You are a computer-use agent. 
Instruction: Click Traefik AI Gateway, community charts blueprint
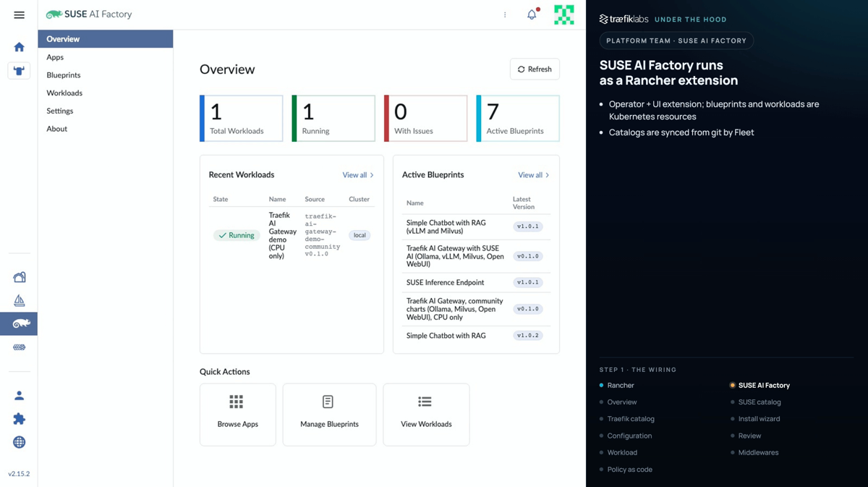[455, 309]
